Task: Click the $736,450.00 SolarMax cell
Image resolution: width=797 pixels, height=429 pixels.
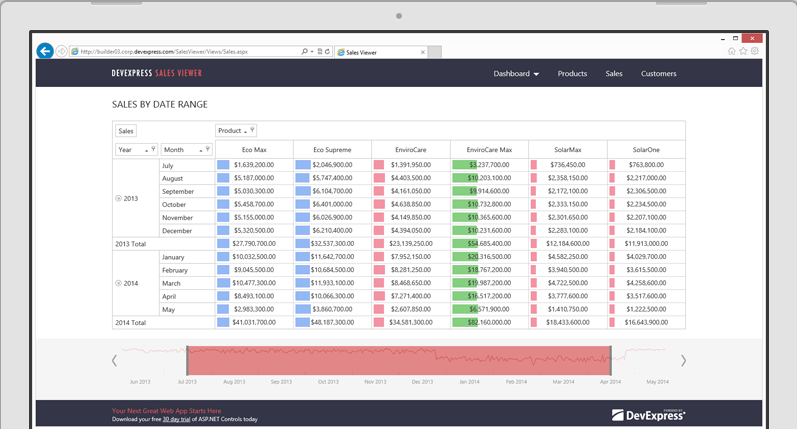Action: point(568,165)
